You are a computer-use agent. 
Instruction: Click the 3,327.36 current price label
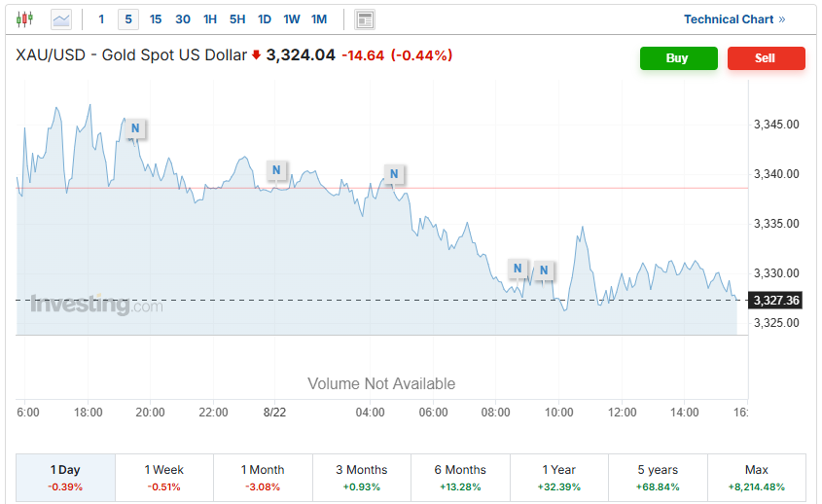click(775, 301)
